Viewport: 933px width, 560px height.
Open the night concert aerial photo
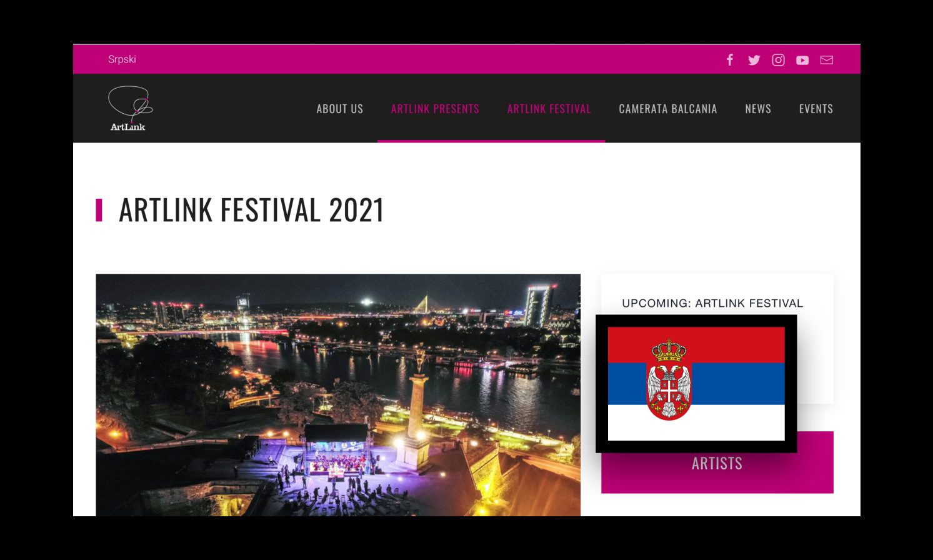pos(338,395)
